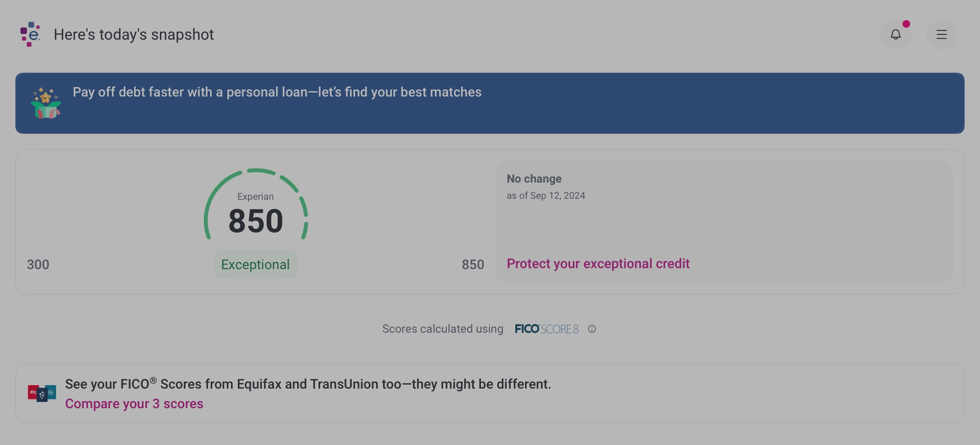Image resolution: width=980 pixels, height=445 pixels.
Task: Click the FICO Score 8 logo
Action: 546,329
